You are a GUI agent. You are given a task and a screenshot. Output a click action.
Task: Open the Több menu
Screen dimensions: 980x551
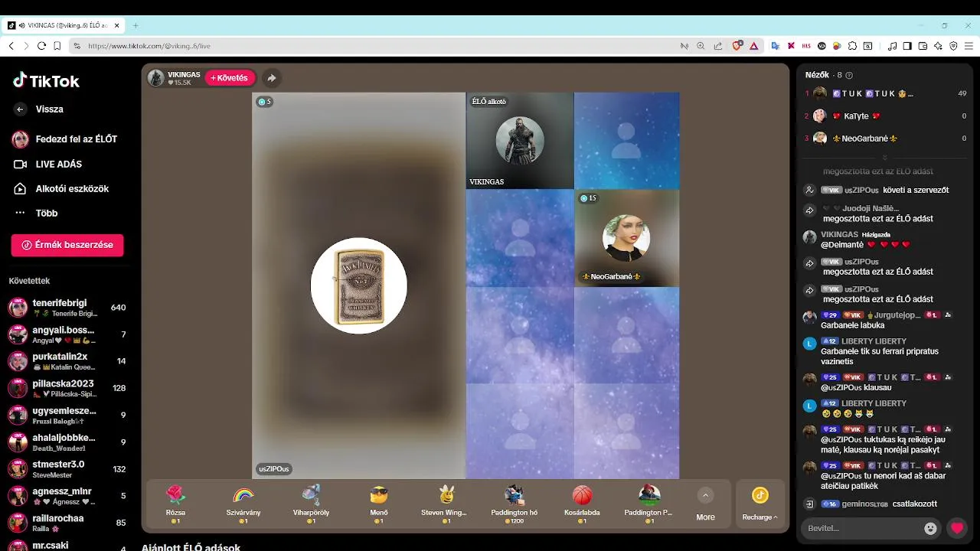36,213
